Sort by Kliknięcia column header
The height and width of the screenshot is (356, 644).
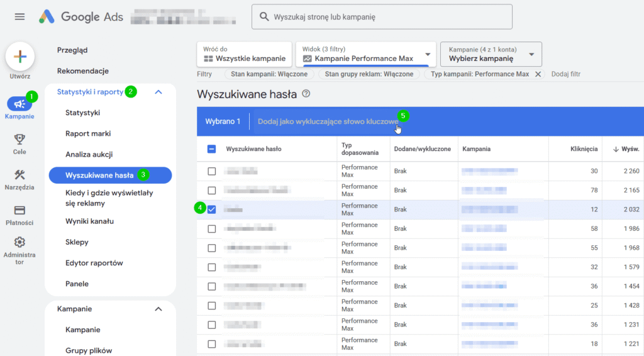coord(584,149)
